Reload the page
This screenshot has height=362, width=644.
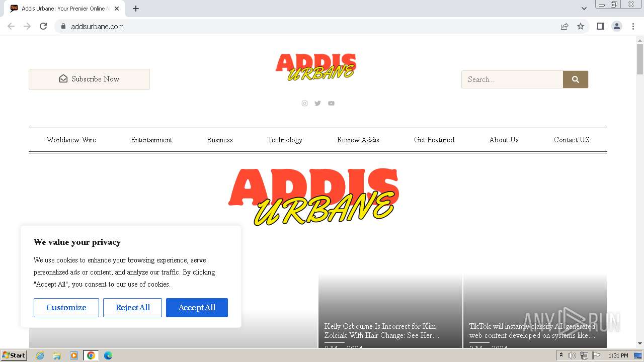tap(43, 26)
